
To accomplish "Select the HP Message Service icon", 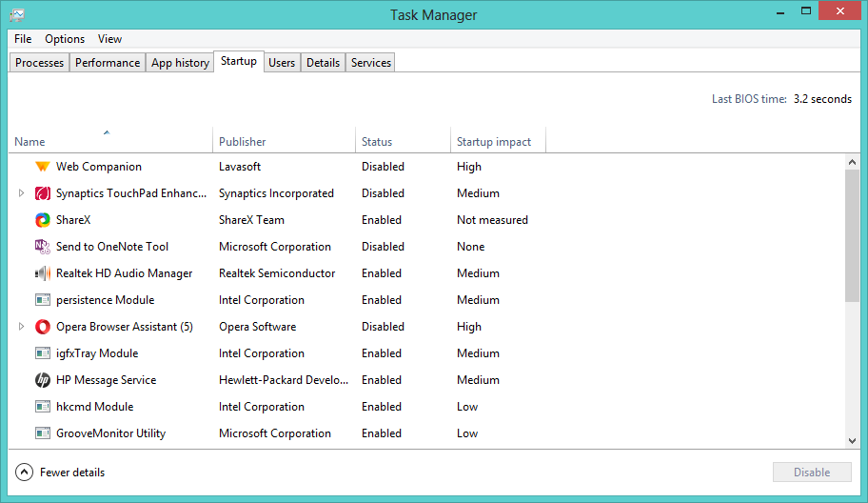I will (42, 380).
